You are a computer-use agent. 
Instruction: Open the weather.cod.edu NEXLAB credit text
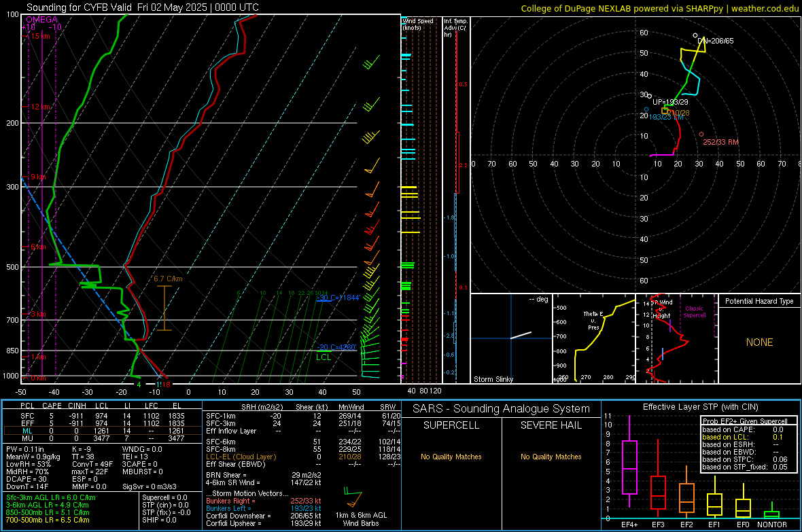pos(659,8)
